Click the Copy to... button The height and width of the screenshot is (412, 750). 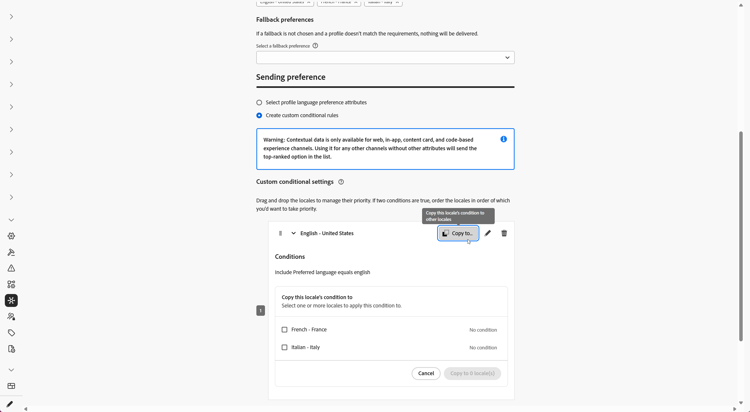click(458, 234)
